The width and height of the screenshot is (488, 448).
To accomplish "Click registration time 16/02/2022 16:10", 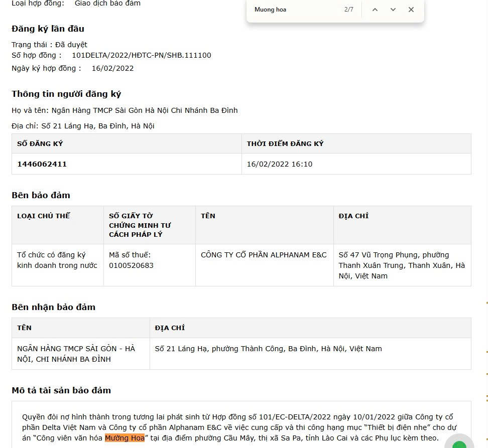I will [280, 164].
